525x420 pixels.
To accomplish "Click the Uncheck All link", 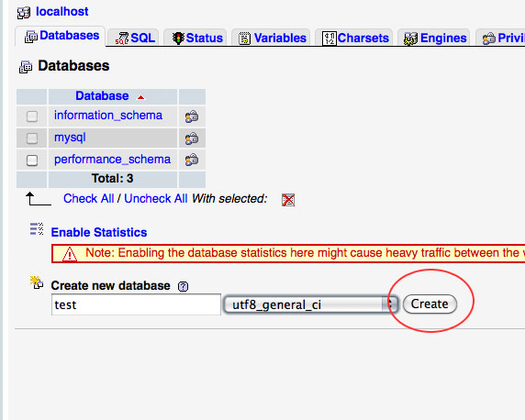I will pyautogui.click(x=156, y=198).
